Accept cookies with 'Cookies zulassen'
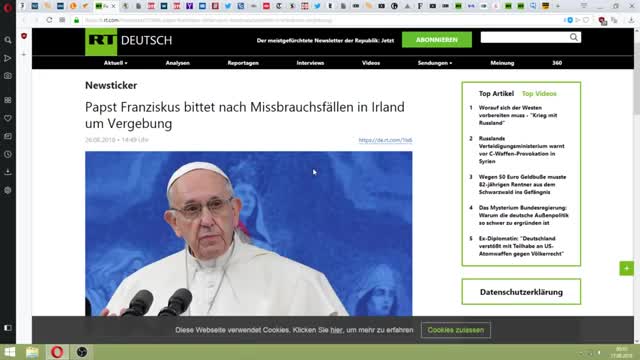The height and width of the screenshot is (360, 640). [x=456, y=330]
